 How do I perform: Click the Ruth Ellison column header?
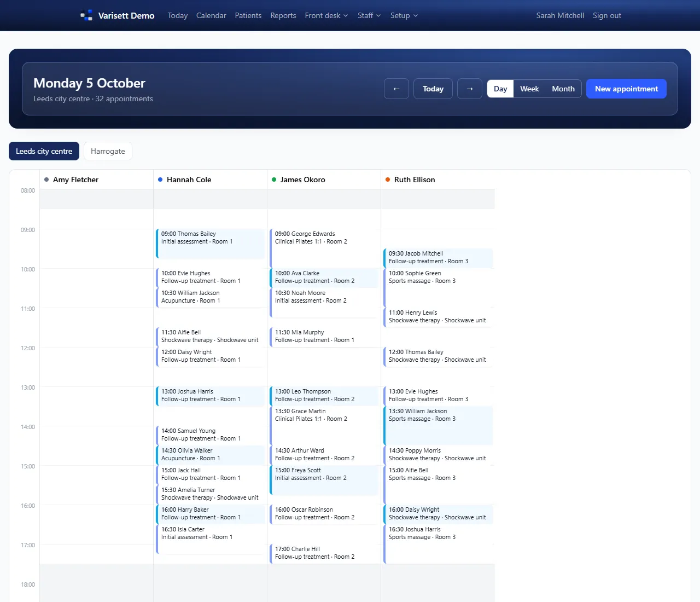point(438,180)
